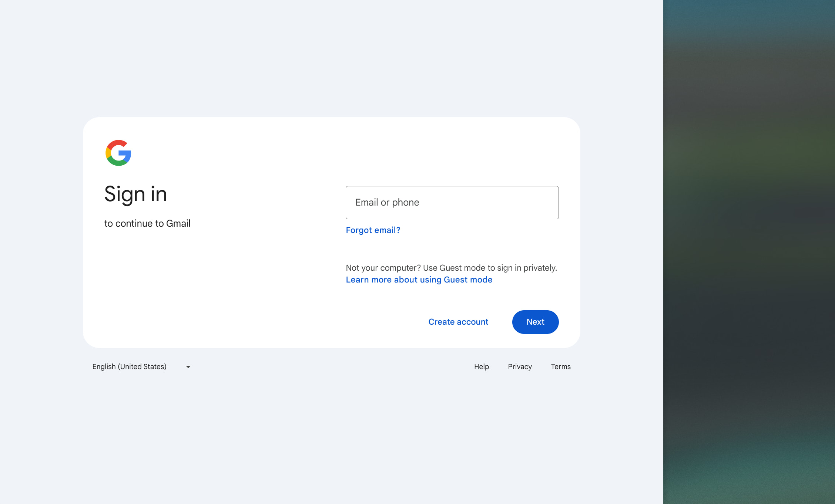
Task: Click Forgot email link below the input
Action: (x=373, y=230)
